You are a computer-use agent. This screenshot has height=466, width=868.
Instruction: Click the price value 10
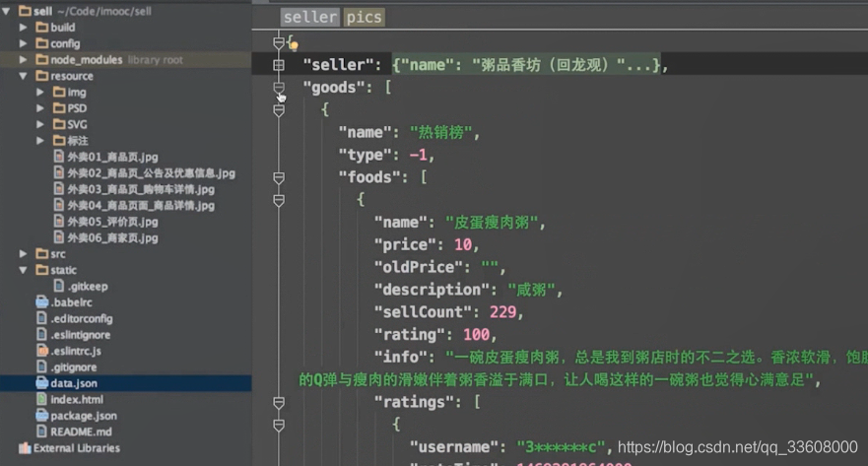point(463,244)
